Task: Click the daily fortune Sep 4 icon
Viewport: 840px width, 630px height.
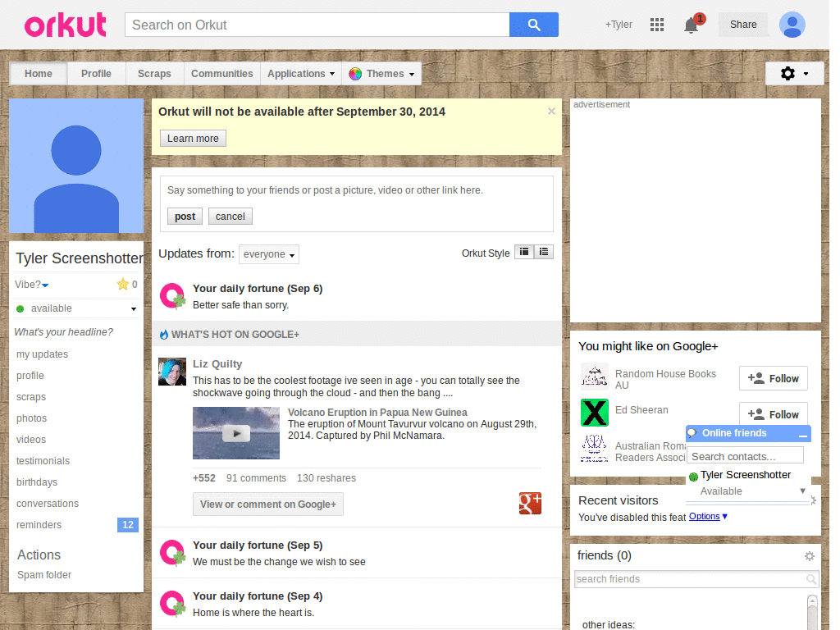Action: click(172, 604)
